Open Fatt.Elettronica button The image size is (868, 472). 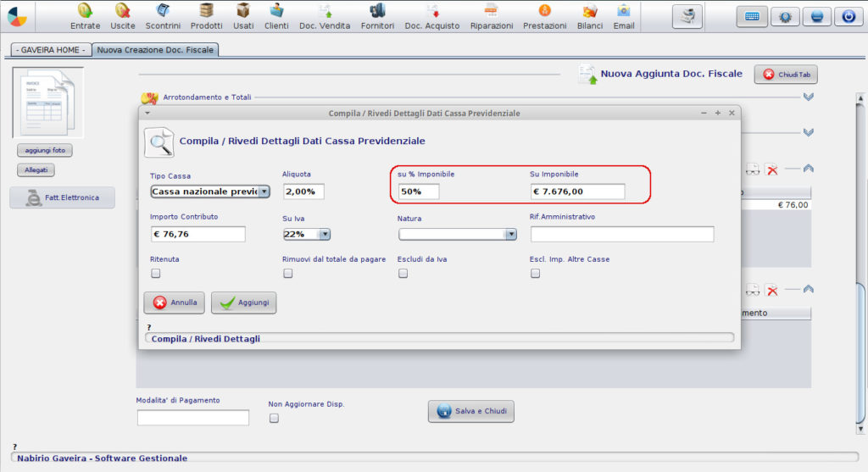(62, 197)
